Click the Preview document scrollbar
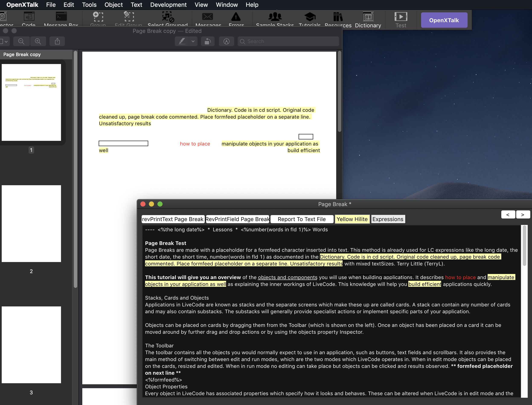 tap(340, 91)
